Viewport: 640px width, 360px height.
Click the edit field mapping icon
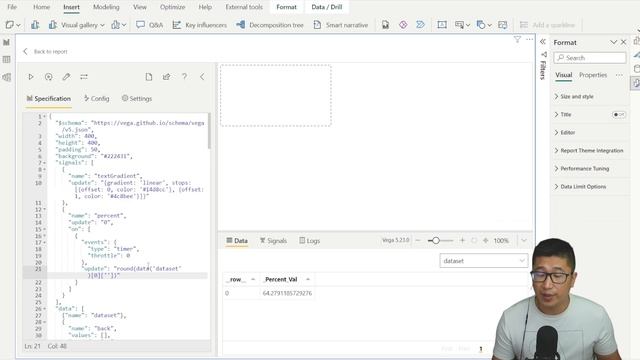point(84,77)
